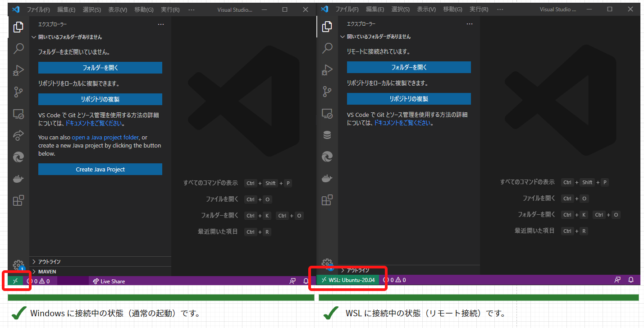Click feedback icon in WSL window status bar

(x=617, y=280)
